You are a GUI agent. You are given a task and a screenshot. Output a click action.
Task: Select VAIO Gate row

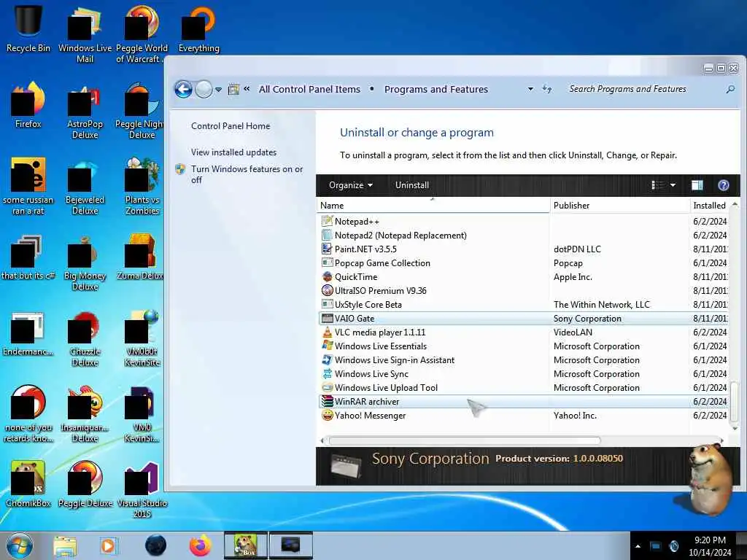coord(523,318)
